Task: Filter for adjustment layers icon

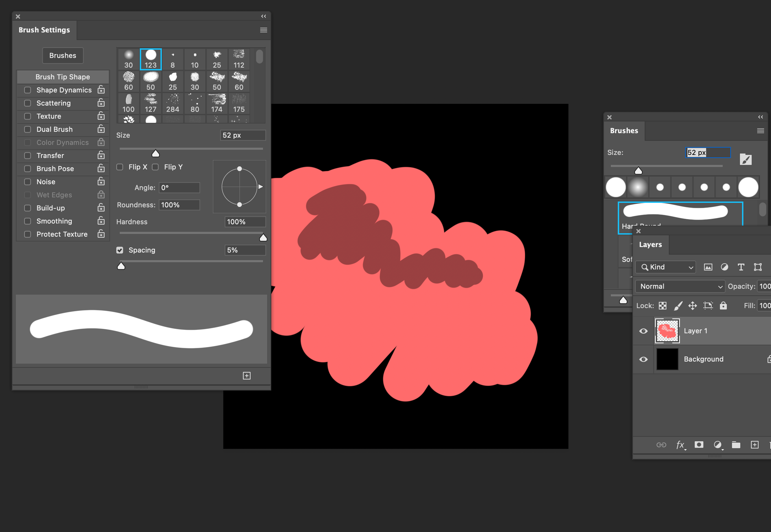Action: (724, 267)
